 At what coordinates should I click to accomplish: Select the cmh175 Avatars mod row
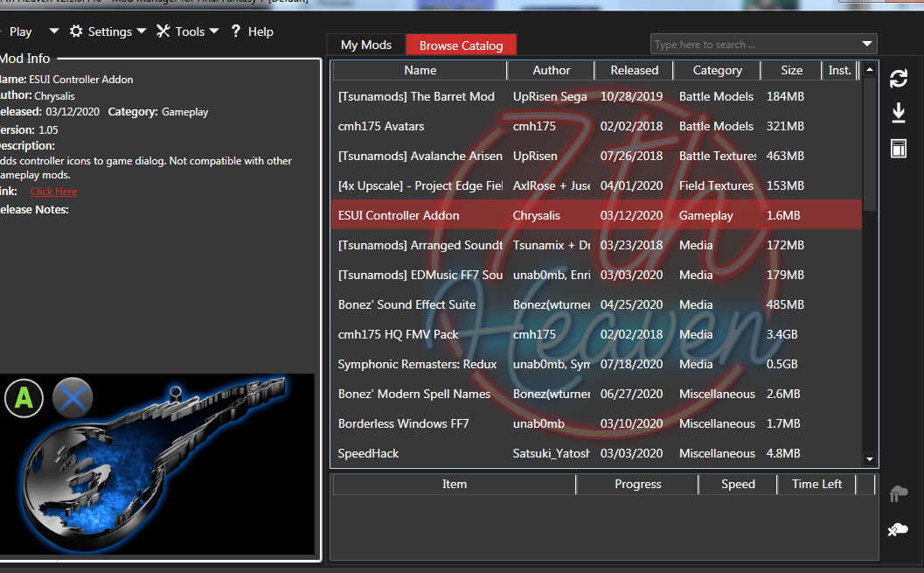point(596,126)
